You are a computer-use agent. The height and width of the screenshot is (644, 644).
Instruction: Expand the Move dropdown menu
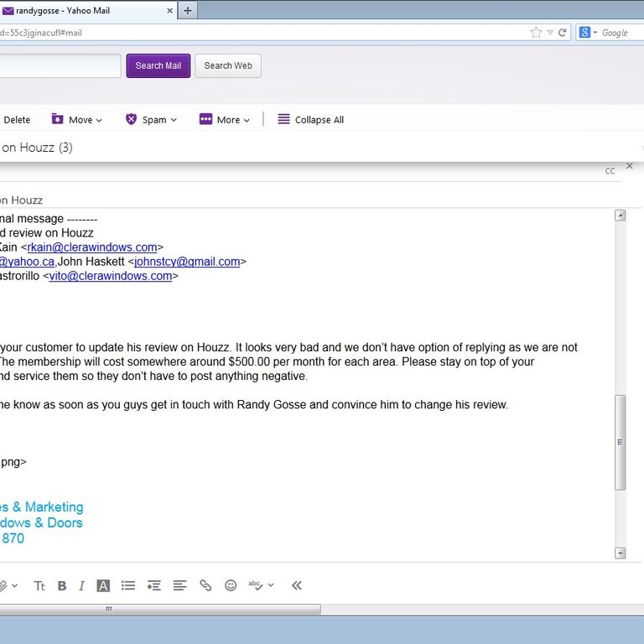pyautogui.click(x=77, y=120)
